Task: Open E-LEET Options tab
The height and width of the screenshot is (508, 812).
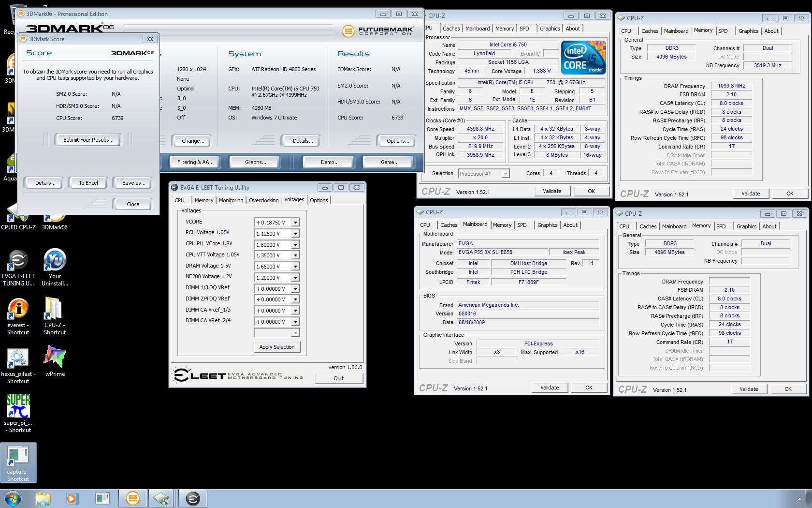Action: (319, 200)
